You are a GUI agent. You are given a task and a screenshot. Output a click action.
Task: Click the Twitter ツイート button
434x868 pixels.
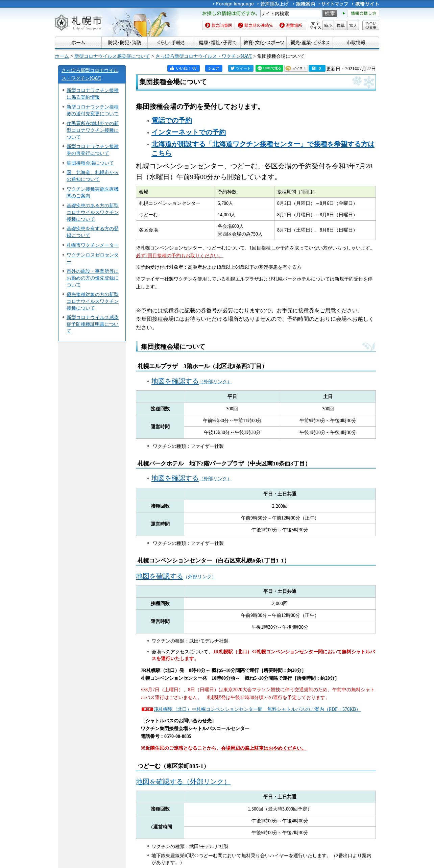(x=241, y=68)
